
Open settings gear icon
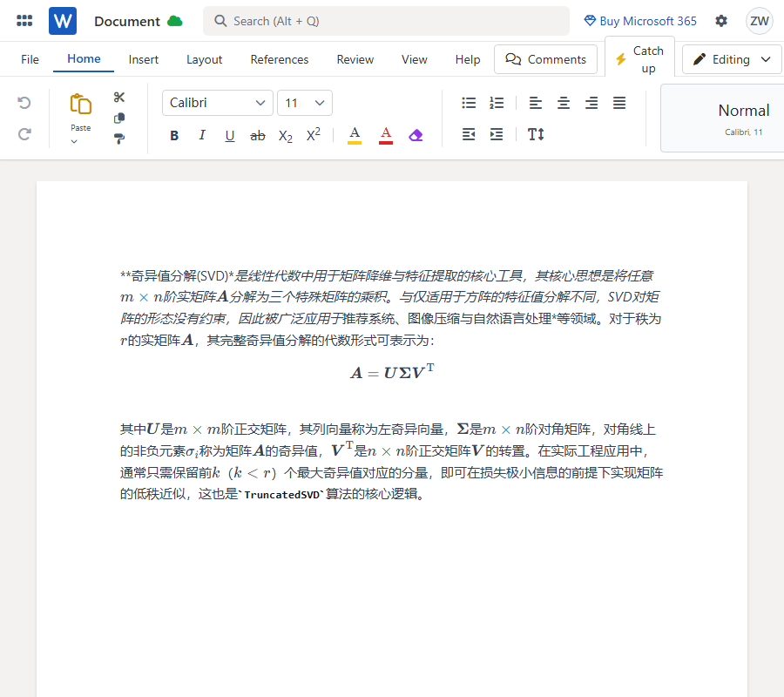[721, 21]
